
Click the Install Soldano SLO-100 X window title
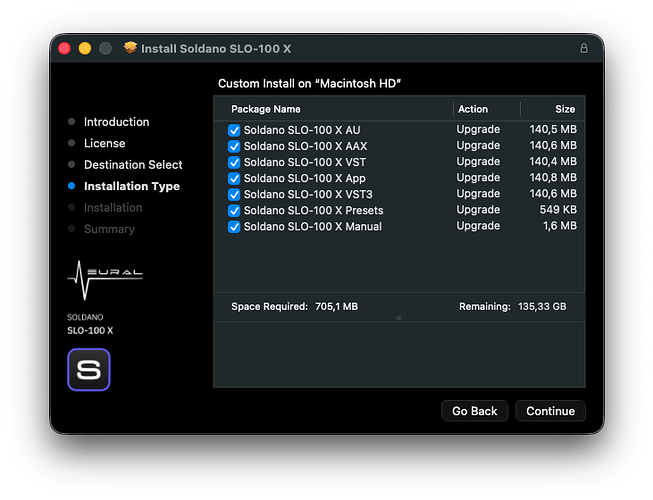(216, 49)
